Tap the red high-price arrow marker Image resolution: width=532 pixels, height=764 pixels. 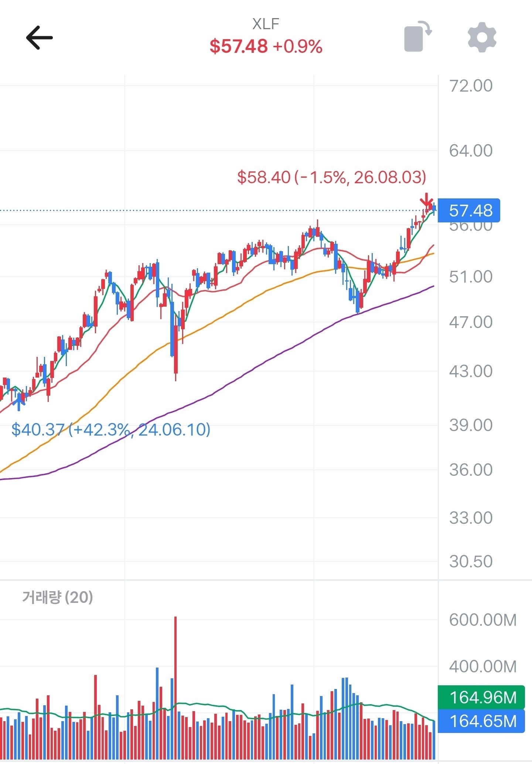426,200
